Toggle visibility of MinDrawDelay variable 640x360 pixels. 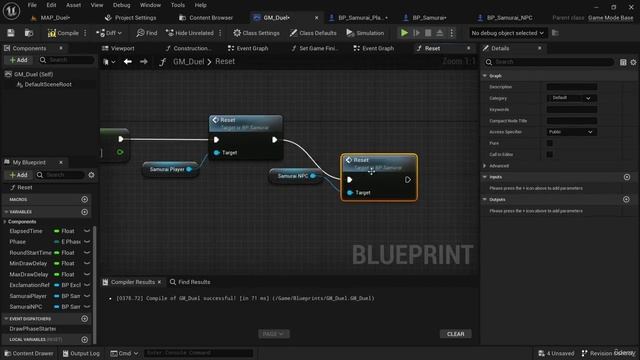pos(87,263)
